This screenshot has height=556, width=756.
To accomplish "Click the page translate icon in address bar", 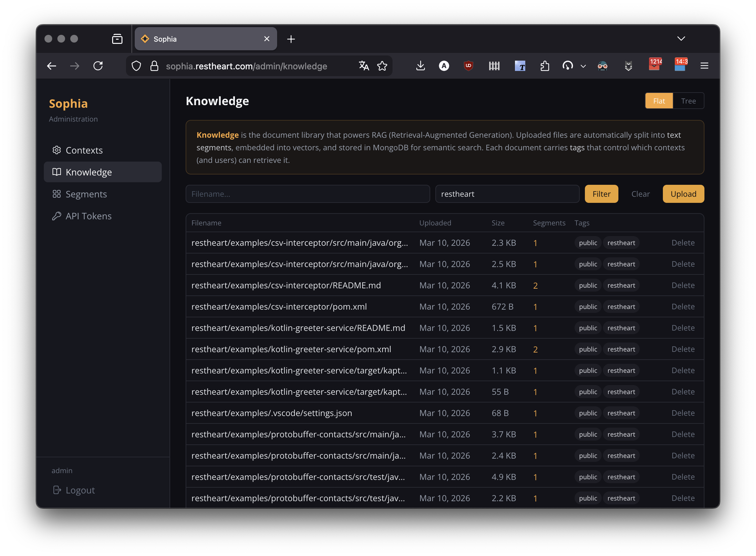I will point(364,66).
